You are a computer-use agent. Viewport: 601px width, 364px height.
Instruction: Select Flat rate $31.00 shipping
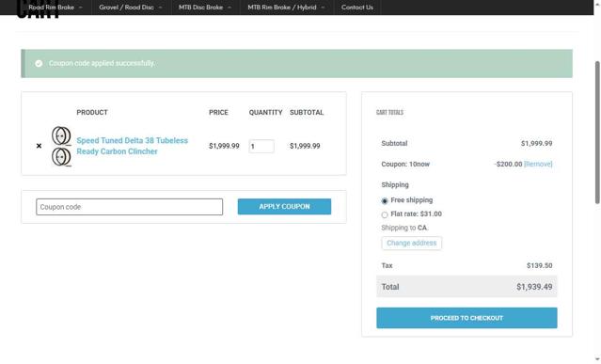click(385, 214)
